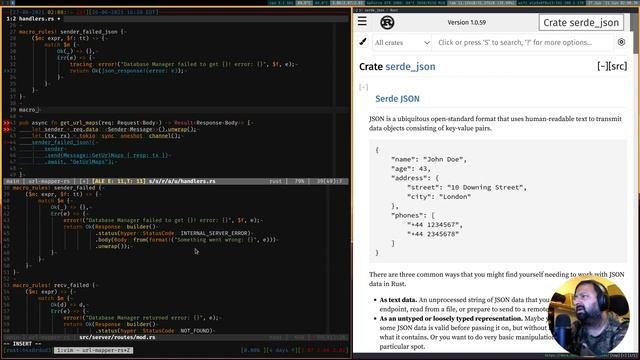
Task: Click the 'As text data.' bullet text
Action: pos(398,300)
